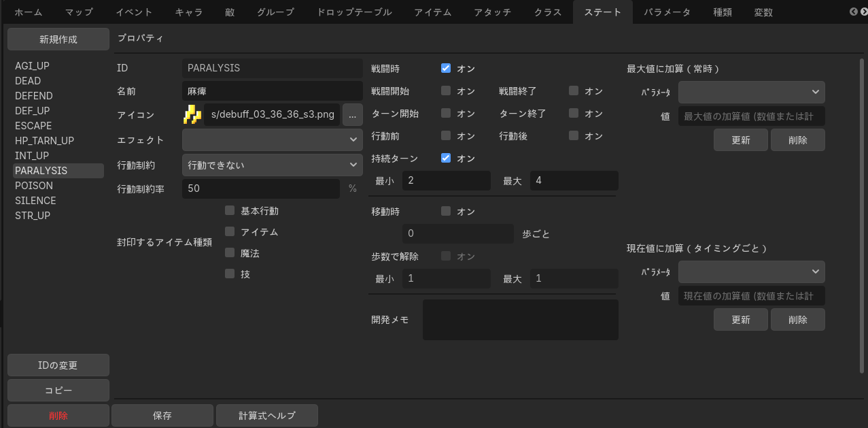Check the 魔法 sealed item type
This screenshot has width=868, height=428.
tap(230, 253)
